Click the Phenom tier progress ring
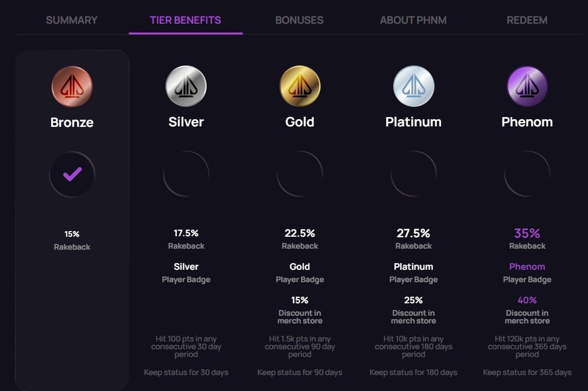 pos(527,174)
